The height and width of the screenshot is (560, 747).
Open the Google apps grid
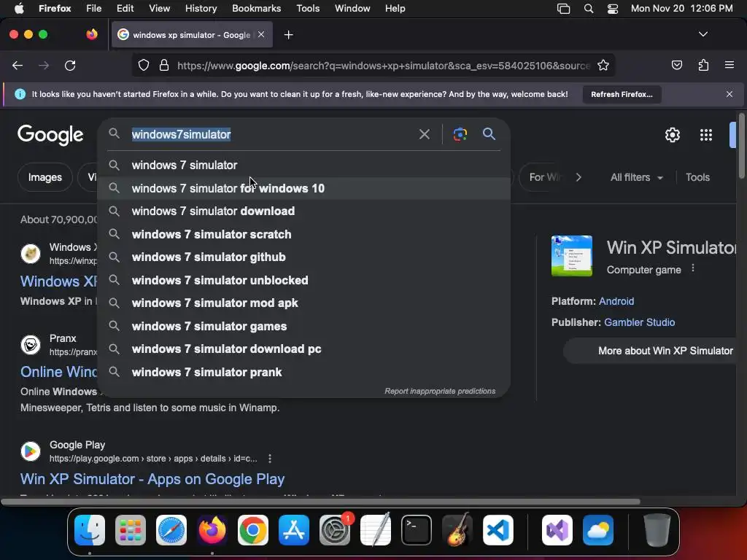tap(706, 135)
